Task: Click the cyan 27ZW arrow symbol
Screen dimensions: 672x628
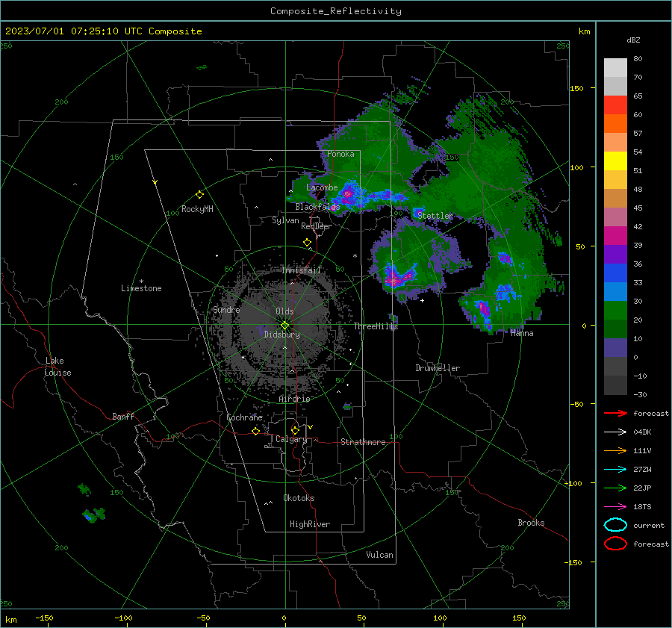Action: click(615, 470)
